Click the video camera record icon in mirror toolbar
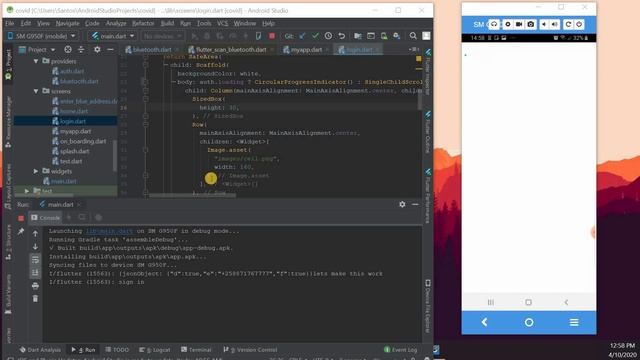This screenshot has width=640, height=360. point(519,24)
